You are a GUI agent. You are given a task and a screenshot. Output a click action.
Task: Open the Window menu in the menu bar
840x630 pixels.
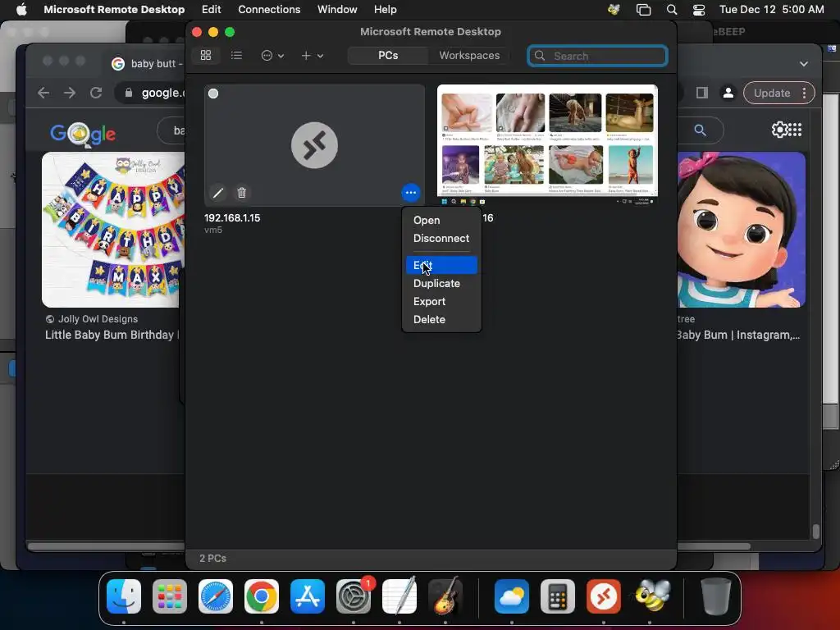[x=337, y=10]
